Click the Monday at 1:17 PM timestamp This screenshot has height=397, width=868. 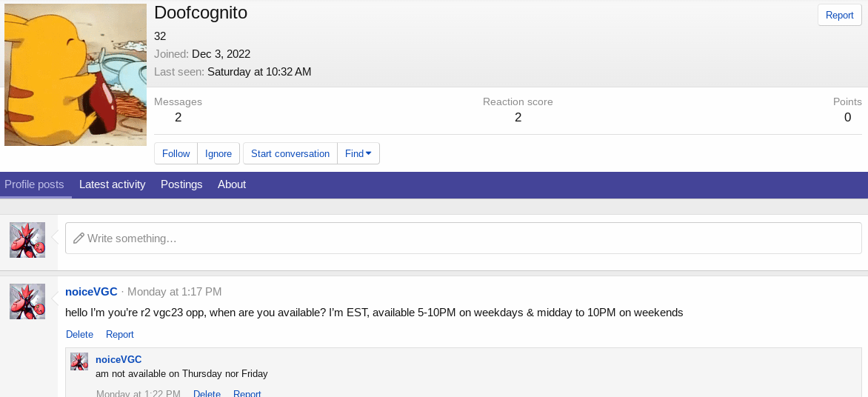tap(174, 292)
